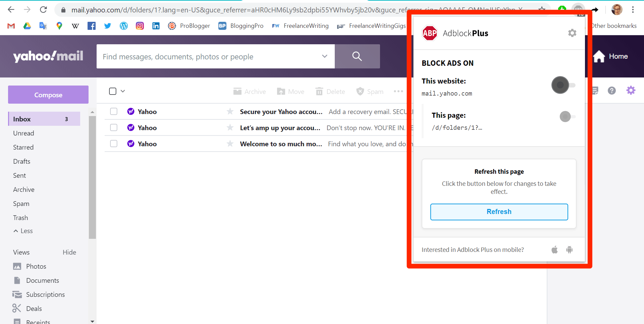
Task: Open the Drafts folder
Action: pos(21,161)
